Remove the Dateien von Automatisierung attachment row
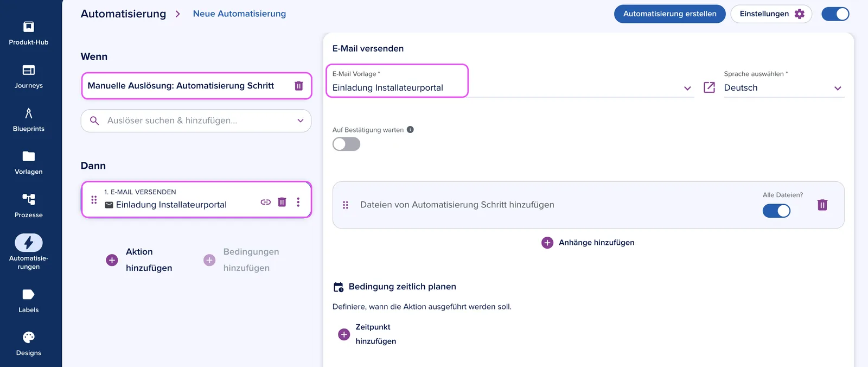The width and height of the screenshot is (868, 367). coord(822,205)
